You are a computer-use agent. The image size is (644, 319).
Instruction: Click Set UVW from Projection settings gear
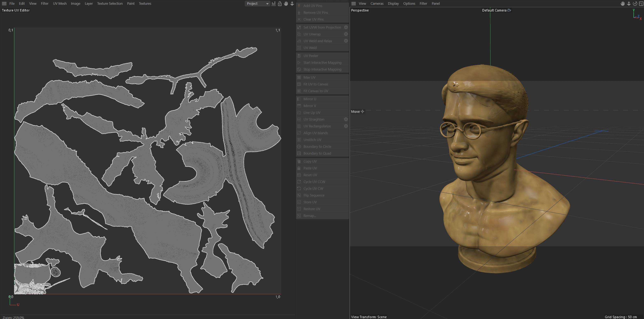[x=346, y=27]
